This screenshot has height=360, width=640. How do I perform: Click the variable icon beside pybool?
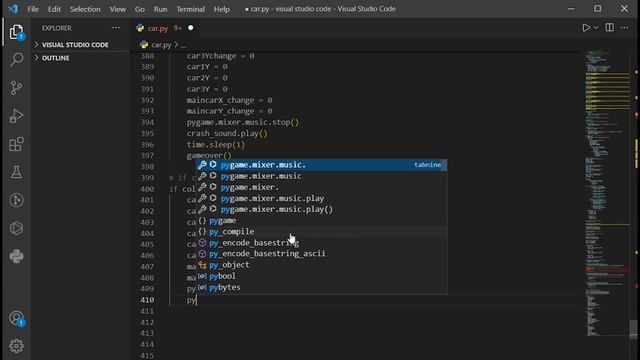[202, 276]
